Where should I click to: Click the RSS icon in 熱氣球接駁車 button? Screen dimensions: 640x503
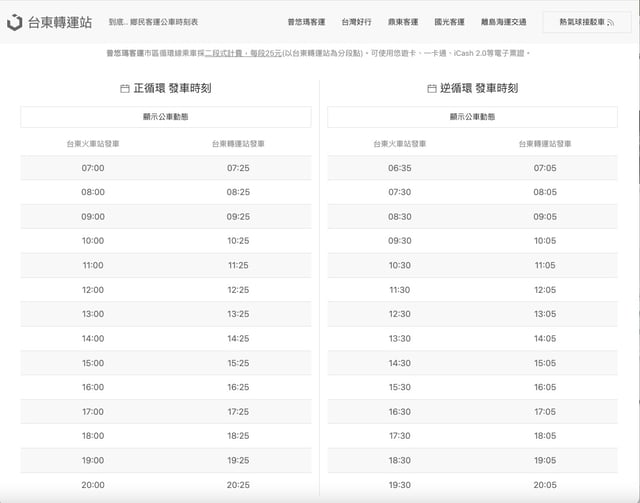tap(611, 22)
